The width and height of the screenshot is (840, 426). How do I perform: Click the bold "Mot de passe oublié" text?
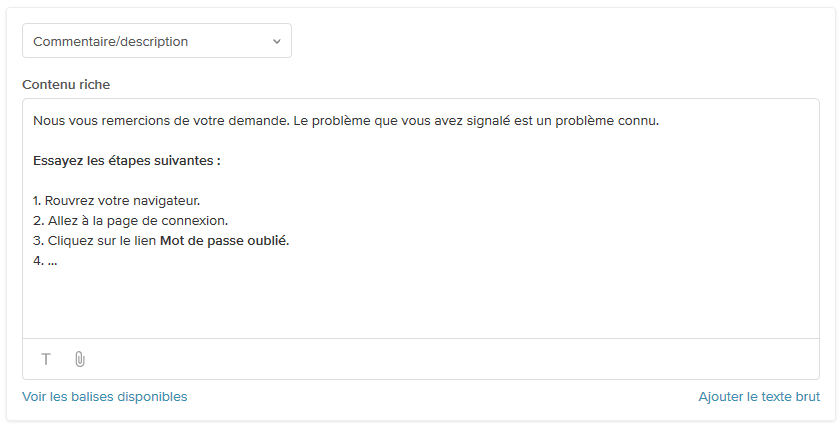[223, 240]
